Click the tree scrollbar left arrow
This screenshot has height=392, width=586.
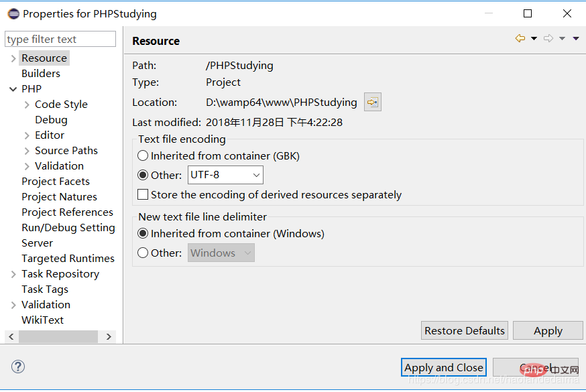click(x=11, y=336)
